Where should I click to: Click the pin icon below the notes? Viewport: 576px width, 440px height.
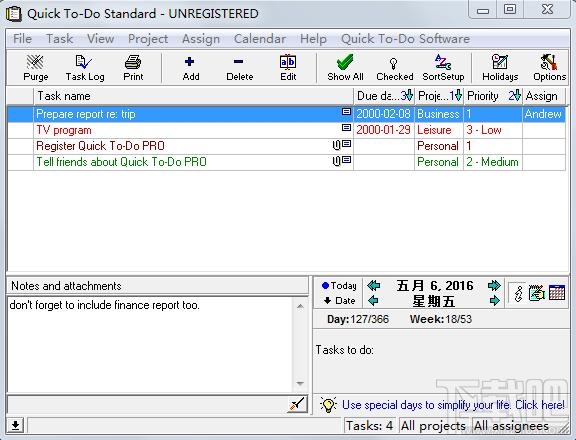click(298, 404)
